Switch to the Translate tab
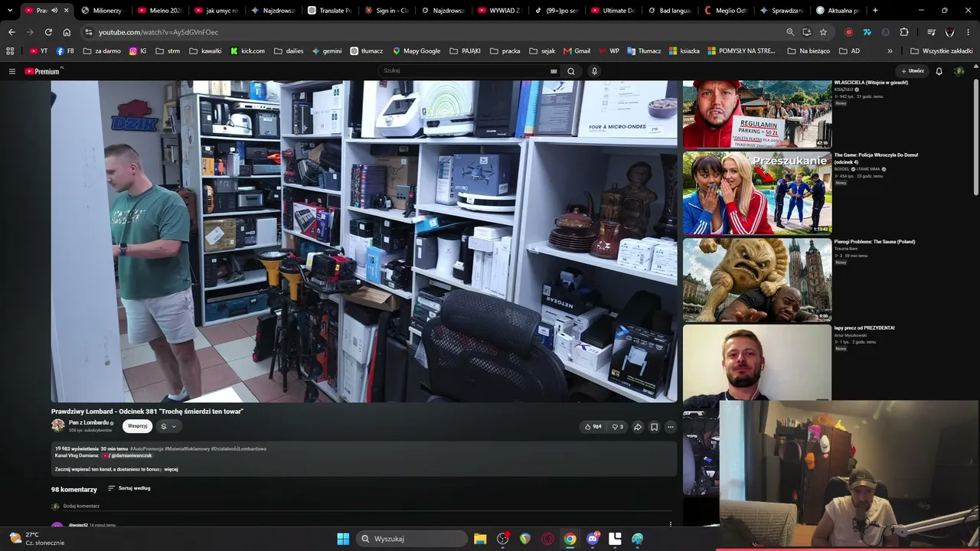The height and width of the screenshot is (551, 980). pyautogui.click(x=330, y=11)
